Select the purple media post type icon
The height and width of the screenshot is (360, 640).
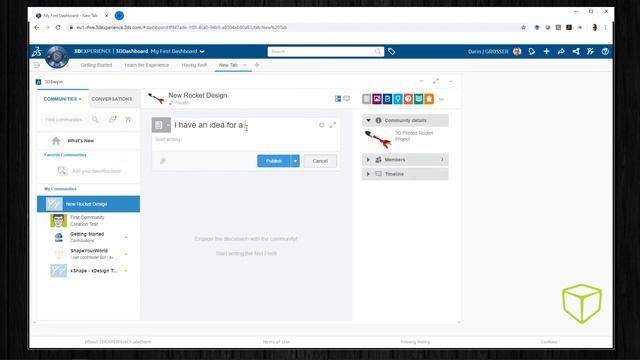[377, 99]
